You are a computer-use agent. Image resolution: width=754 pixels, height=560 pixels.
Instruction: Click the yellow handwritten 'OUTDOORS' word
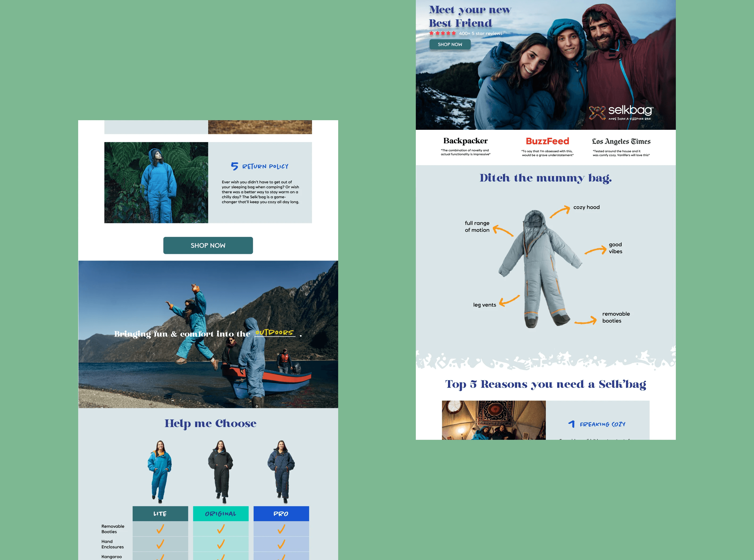(x=274, y=333)
